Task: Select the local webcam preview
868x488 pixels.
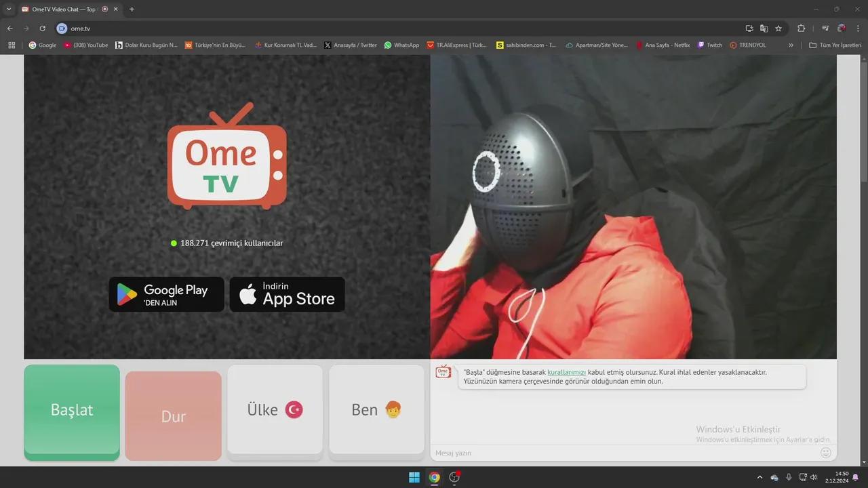Action: click(x=633, y=207)
